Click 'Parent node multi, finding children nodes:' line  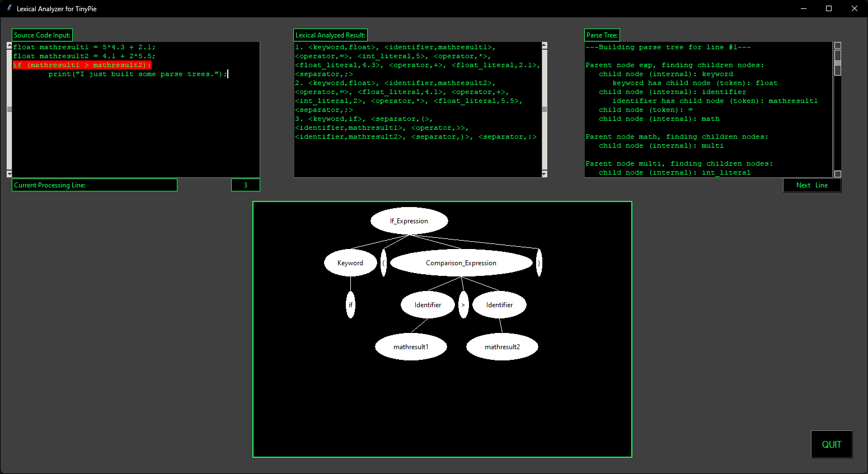tap(679, 163)
